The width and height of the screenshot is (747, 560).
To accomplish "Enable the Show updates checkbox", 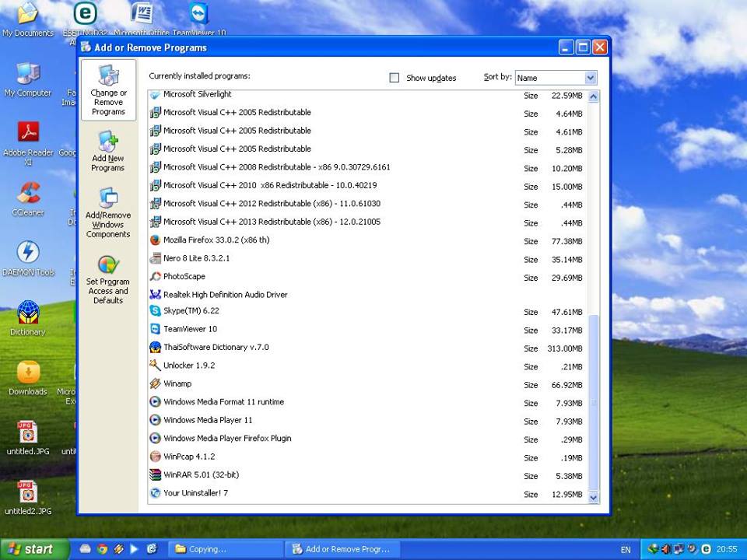I will coord(394,78).
